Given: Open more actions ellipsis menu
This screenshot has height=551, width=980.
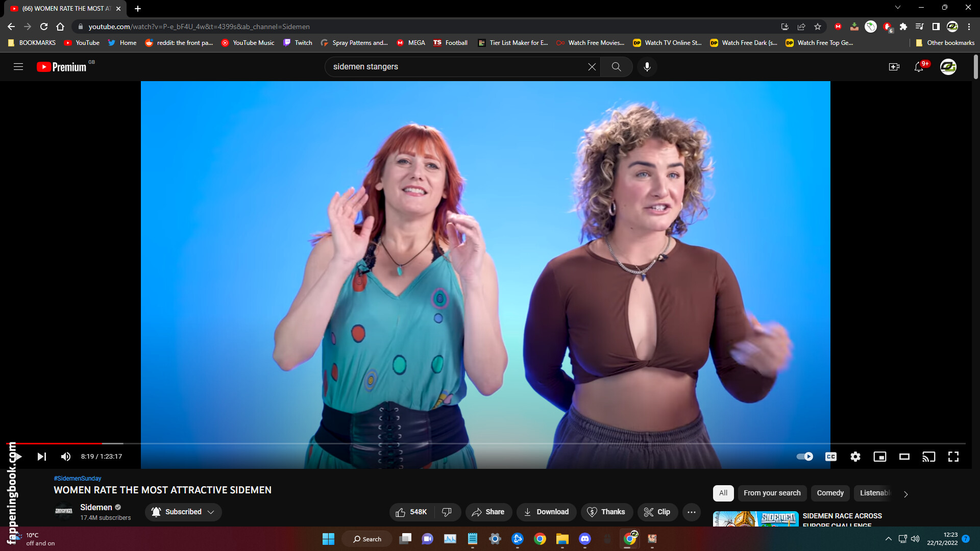Looking at the screenshot, I should tap(691, 512).
